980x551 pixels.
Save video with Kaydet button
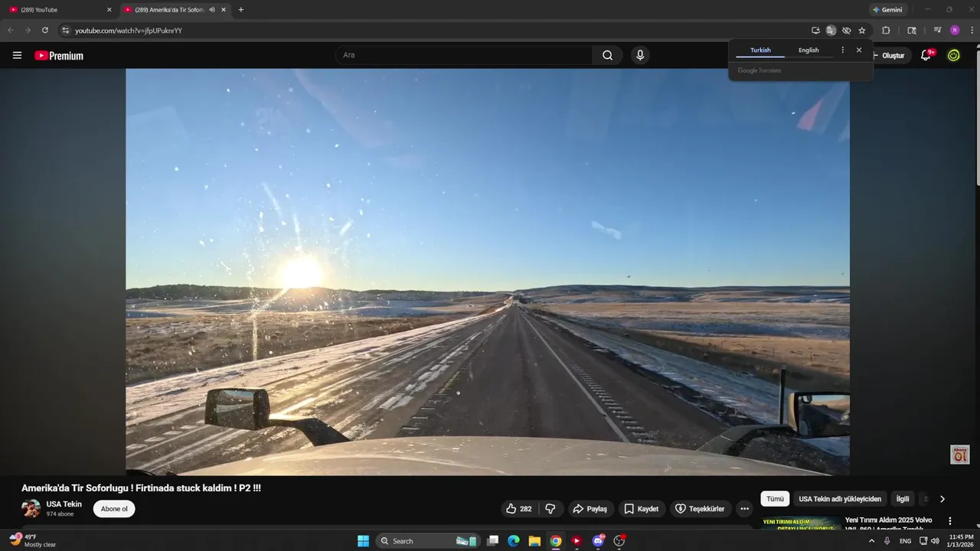641,509
